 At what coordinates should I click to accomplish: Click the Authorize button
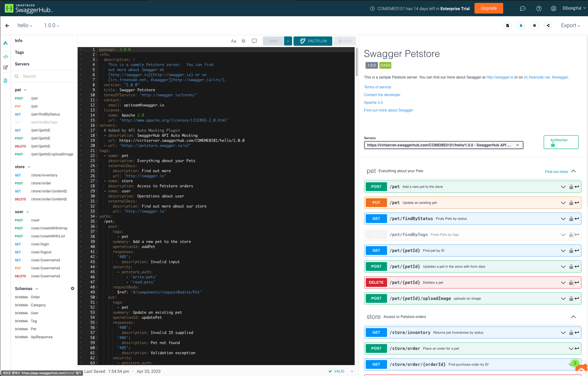tap(561, 142)
